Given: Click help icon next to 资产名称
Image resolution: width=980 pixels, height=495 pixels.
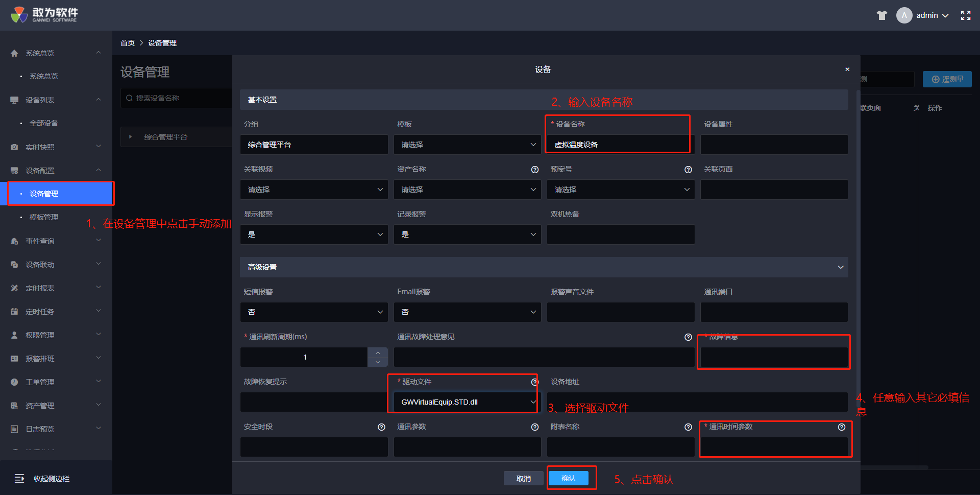Looking at the screenshot, I should coord(534,170).
